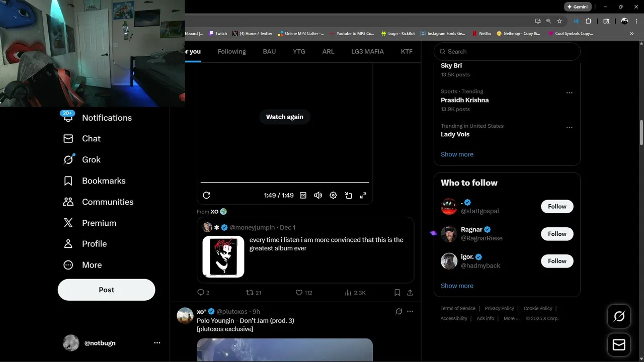This screenshot has width=644, height=362.
Task: Open the Terms of Service link
Action: click(x=458, y=308)
